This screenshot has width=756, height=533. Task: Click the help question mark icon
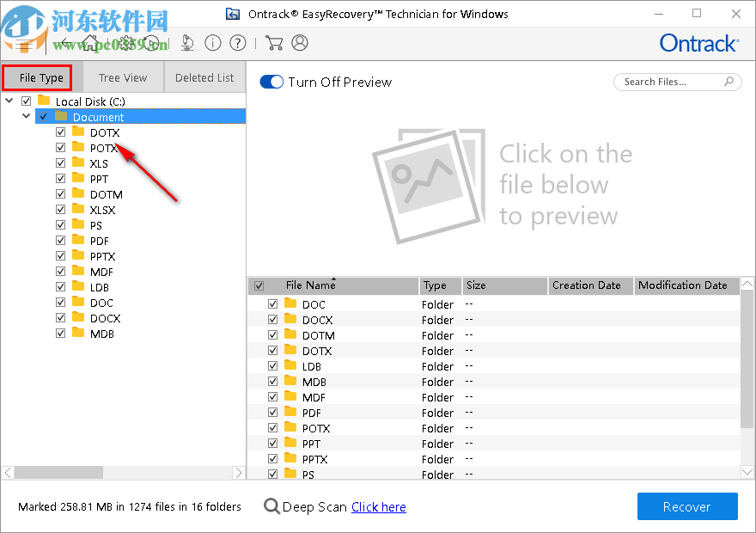[239, 43]
